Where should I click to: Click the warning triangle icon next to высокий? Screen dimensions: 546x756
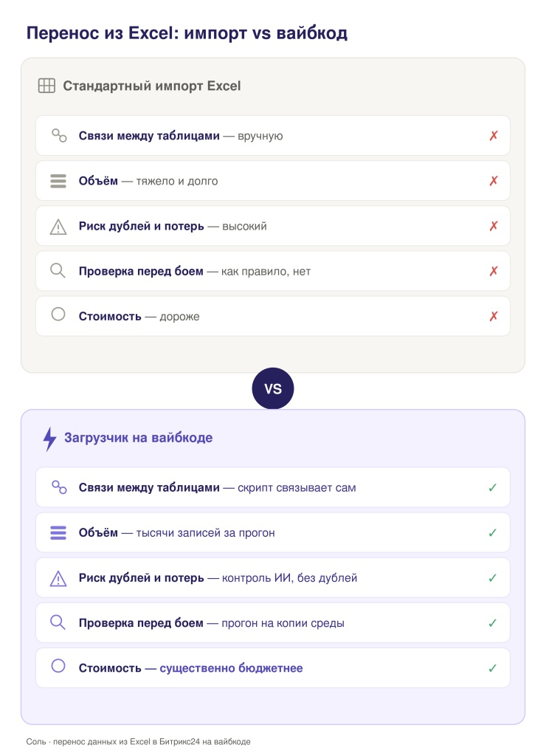tap(58, 226)
